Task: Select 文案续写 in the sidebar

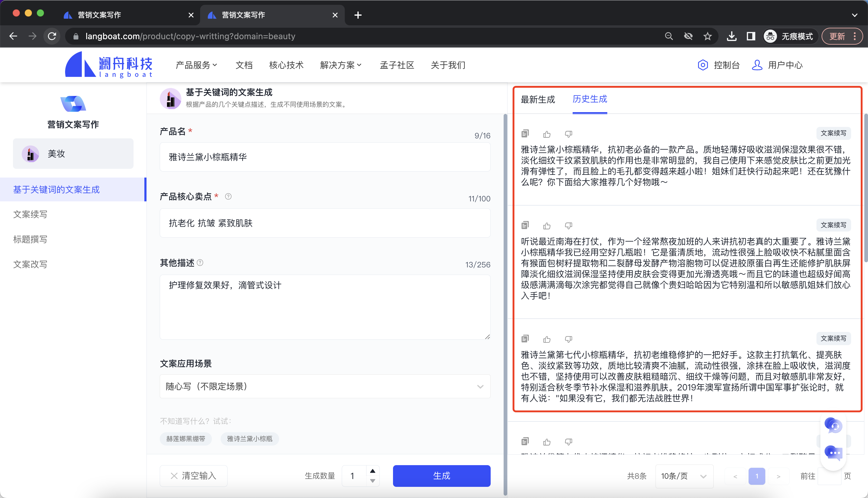Action: click(x=30, y=214)
